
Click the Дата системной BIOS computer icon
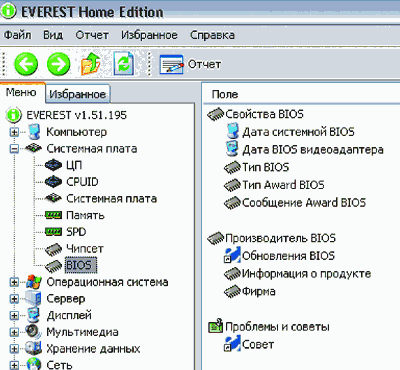click(233, 131)
